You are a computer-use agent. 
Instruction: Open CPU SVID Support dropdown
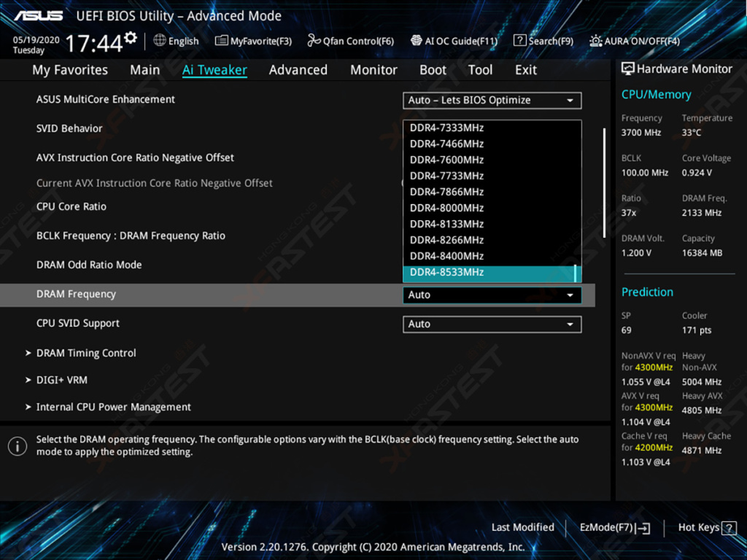coord(492,324)
